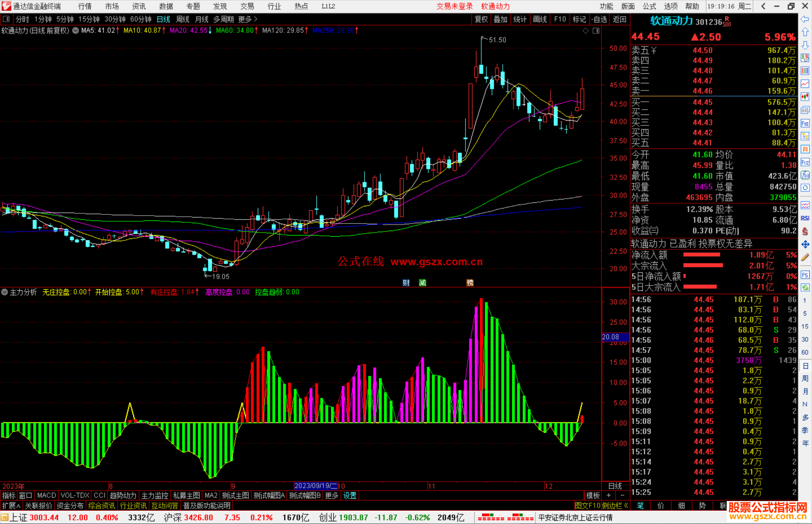812x524 pixels.
Task: Select the pencil drawing tool icon
Action: 805,258
